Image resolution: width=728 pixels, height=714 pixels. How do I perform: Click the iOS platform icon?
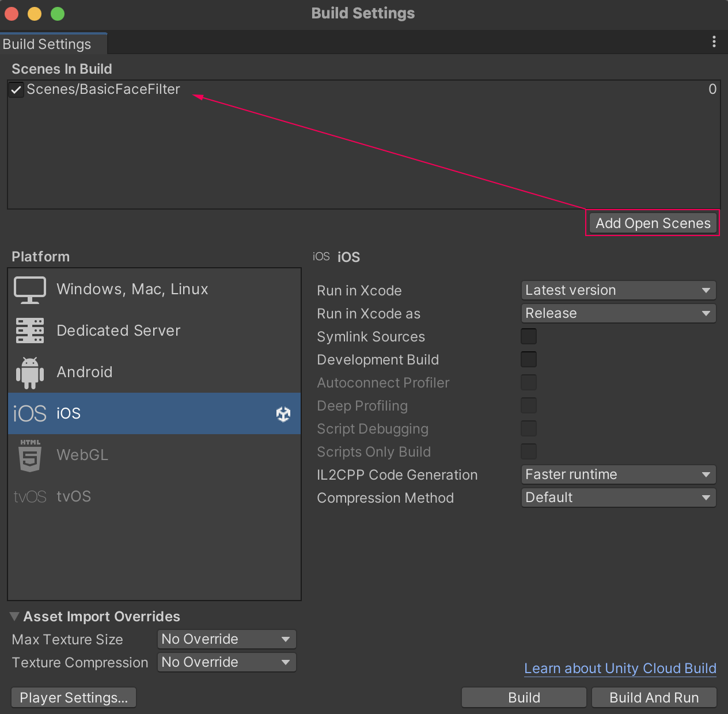30,413
